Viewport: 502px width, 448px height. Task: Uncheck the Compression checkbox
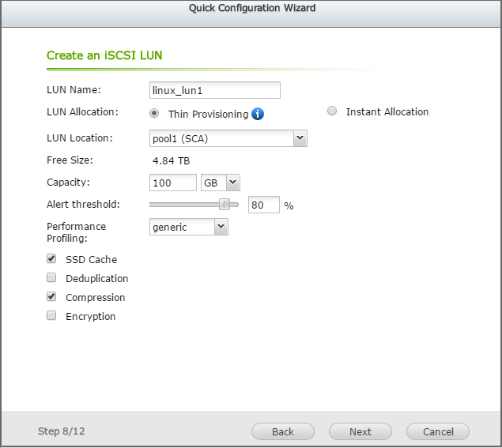(51, 296)
